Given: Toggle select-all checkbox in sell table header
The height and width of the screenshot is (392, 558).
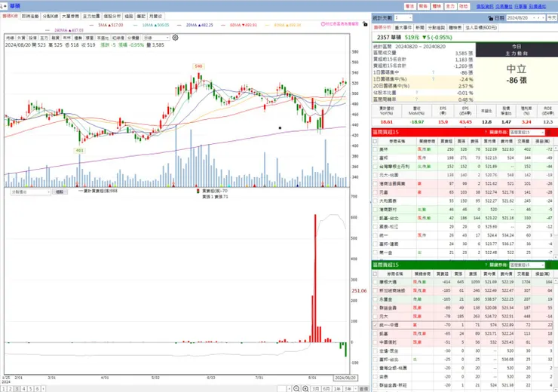Looking at the screenshot, I should [375, 274].
